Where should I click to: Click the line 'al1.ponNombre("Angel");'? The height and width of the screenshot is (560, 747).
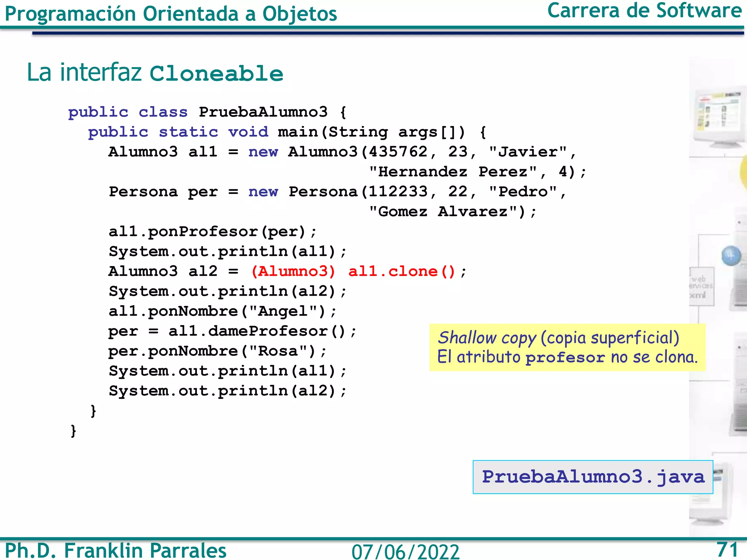[x=222, y=311]
